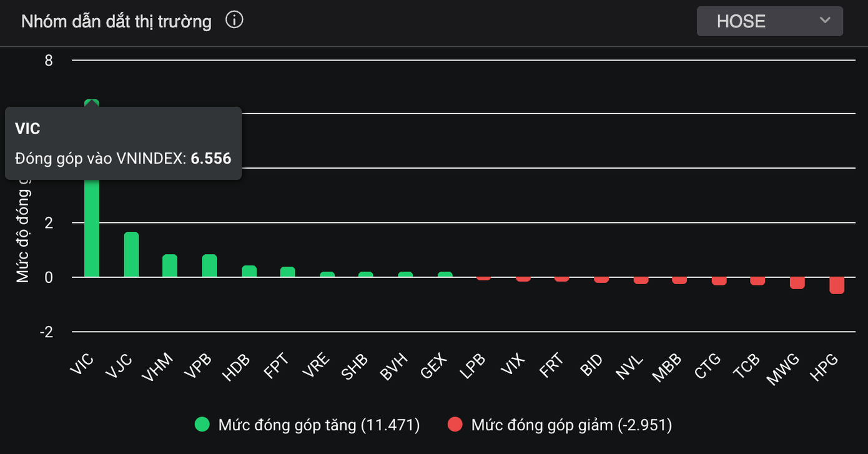Click the FPT contribution bar
868x454 pixels.
pos(288,272)
